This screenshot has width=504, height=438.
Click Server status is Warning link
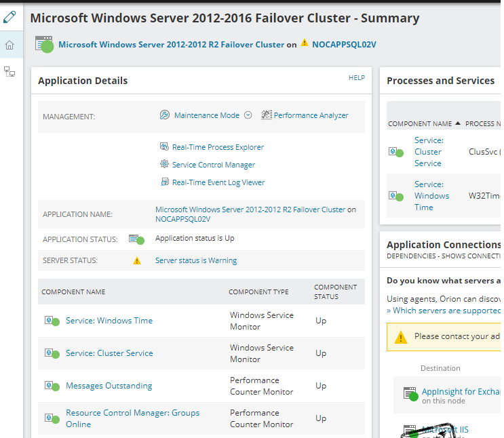(196, 260)
